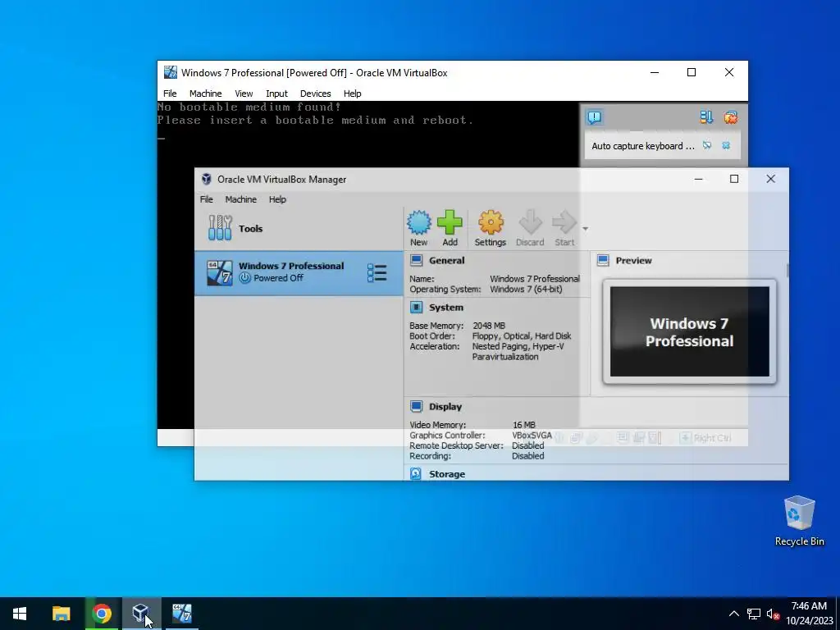This screenshot has width=840, height=630.
Task: Dismiss the Auto capture keyboard notification
Action: (x=726, y=145)
